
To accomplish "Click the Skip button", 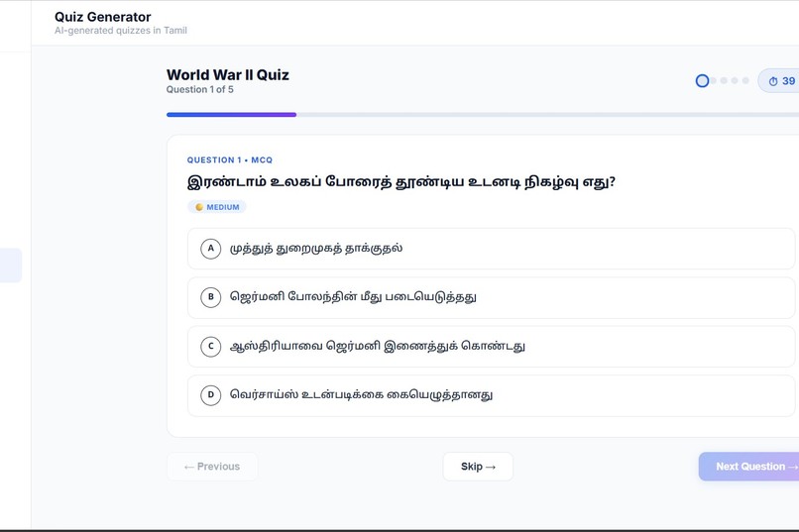I will (x=478, y=467).
